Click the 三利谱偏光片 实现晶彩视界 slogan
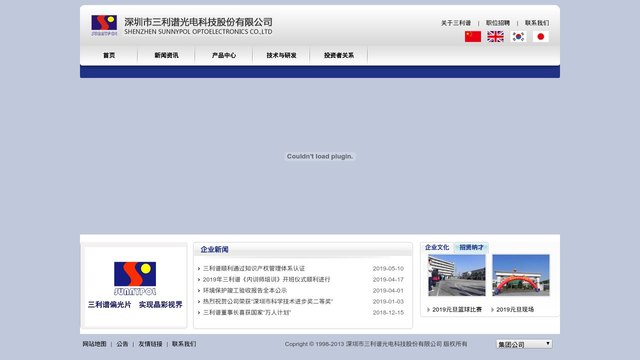Screen dimensions: 640x360 pos(135,305)
